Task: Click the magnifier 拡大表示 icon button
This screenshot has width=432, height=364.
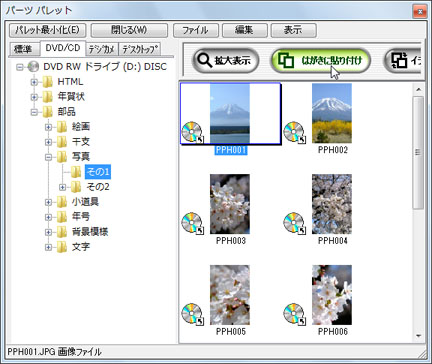Action: [x=226, y=61]
